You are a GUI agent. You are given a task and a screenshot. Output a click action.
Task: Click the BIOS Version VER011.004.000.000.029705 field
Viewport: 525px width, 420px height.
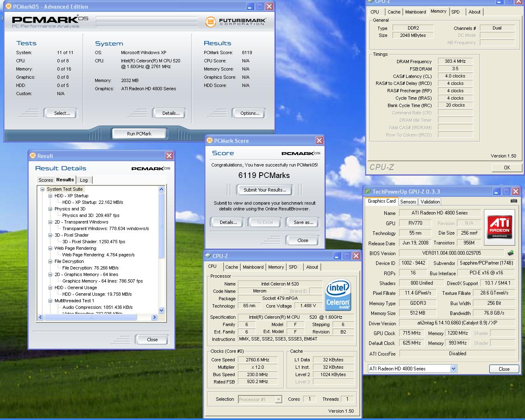pyautogui.click(x=452, y=253)
